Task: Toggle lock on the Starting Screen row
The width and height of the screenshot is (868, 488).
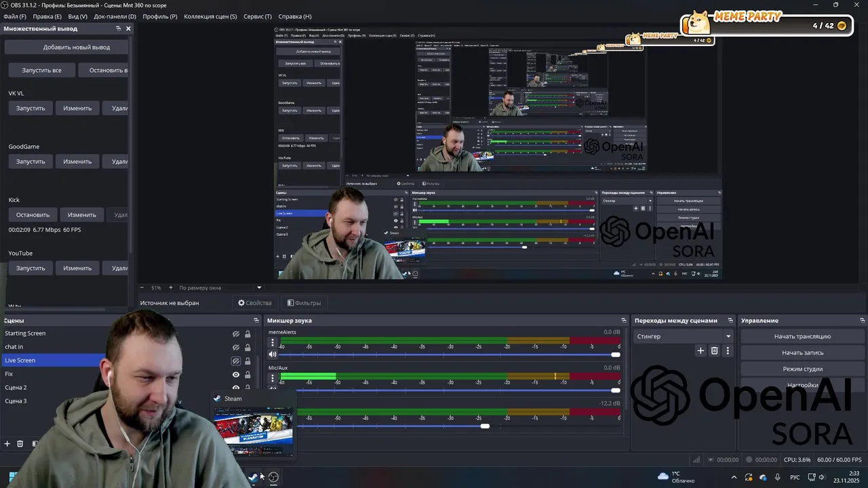Action: coord(248,334)
